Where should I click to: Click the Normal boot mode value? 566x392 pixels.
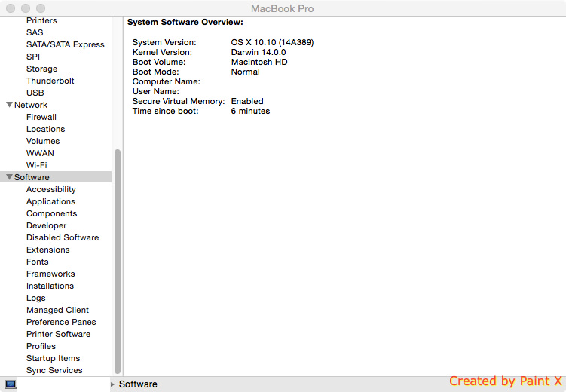click(245, 72)
